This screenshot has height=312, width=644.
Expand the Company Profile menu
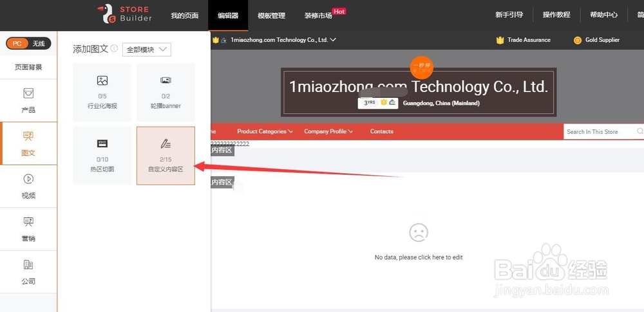[328, 131]
